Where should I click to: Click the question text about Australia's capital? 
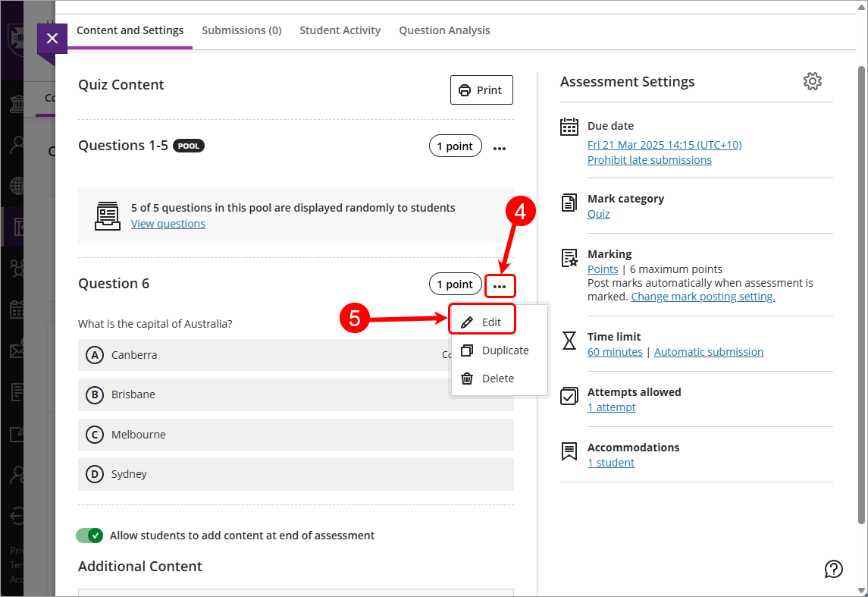155,324
